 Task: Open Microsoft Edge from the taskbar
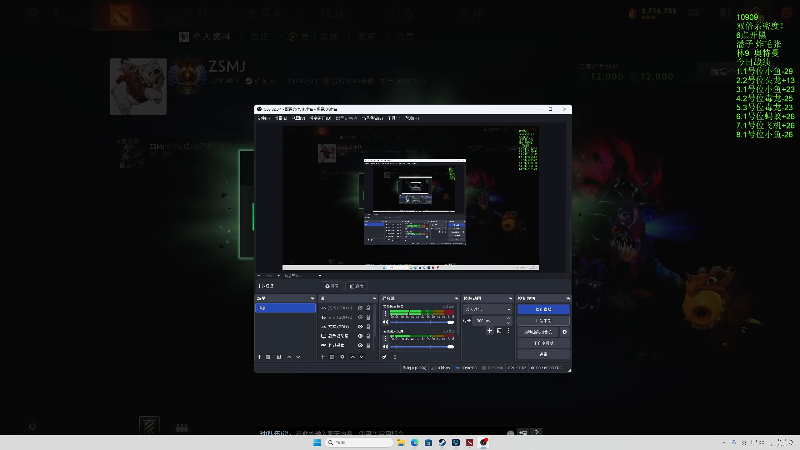(415, 442)
